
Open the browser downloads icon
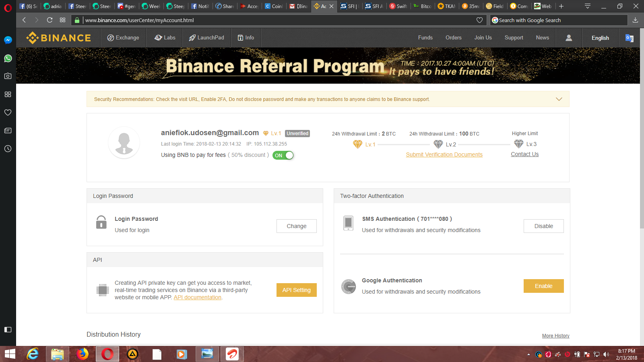click(x=635, y=20)
